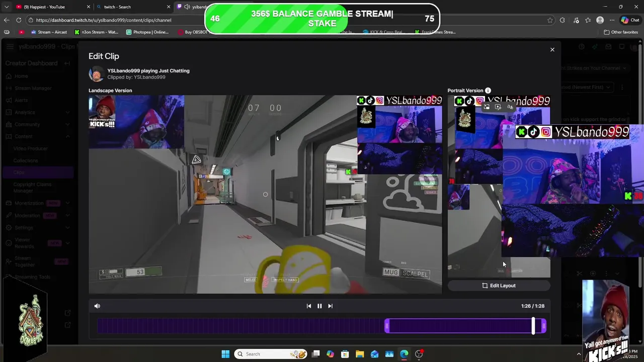Click the Portrait Version video preview
The image size is (644, 362).
point(499,187)
